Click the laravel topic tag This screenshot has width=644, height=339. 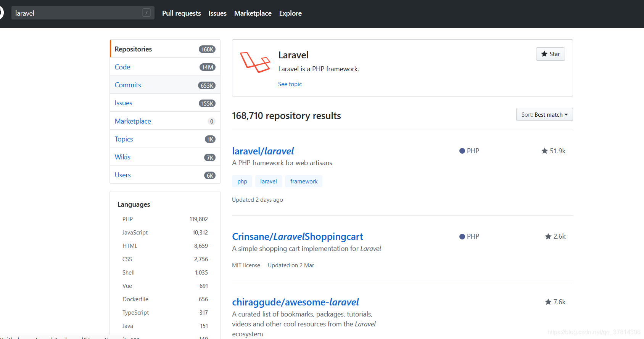coord(269,181)
